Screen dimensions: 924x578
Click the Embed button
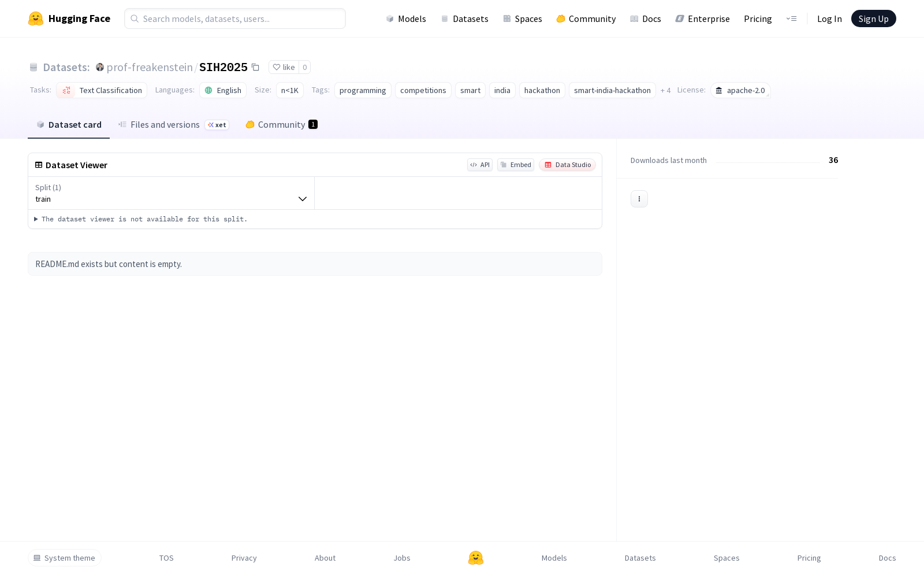click(516, 165)
